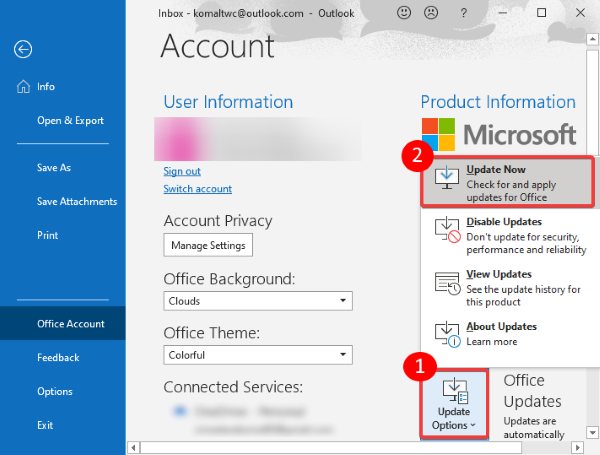Choose Print in the sidebar
Viewport: 600px width, 455px height.
tap(47, 235)
